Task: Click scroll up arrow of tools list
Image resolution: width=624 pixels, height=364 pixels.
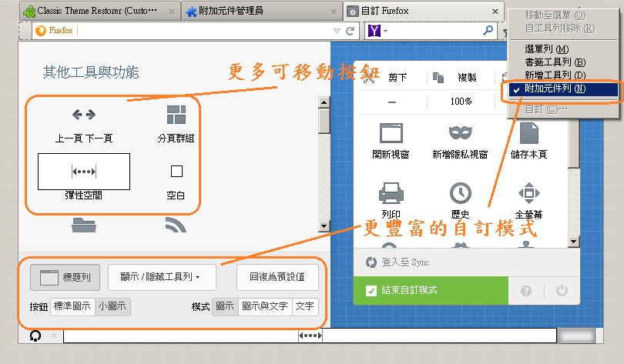Action: (x=324, y=102)
